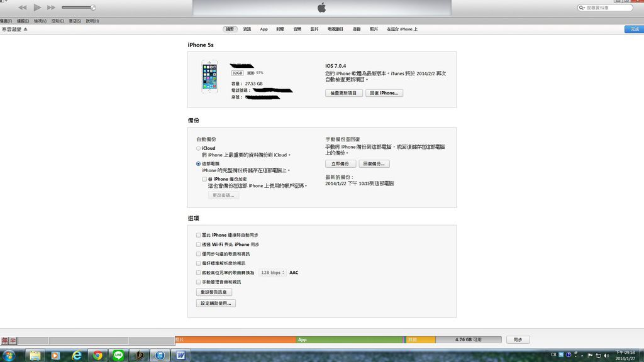
Task: Click the orange 照片 storage bar segment
Action: pyautogui.click(x=235, y=340)
